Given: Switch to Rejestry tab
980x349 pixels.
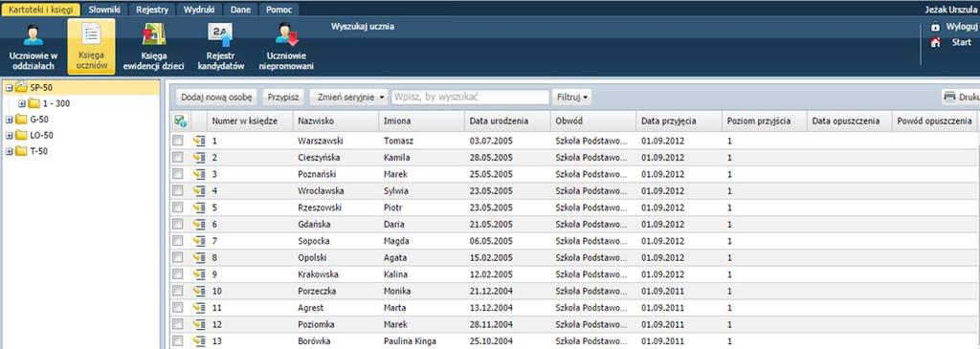Looking at the screenshot, I should coord(152,10).
